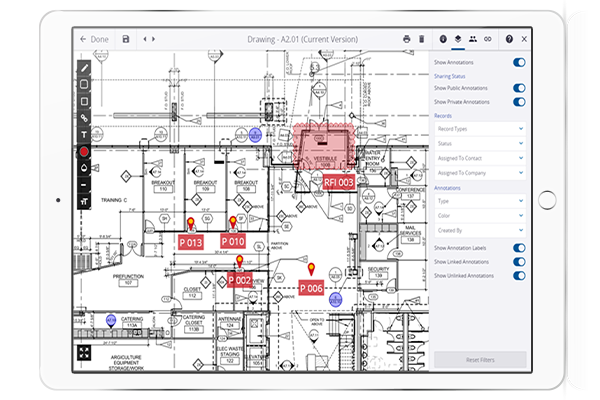Expand the Created By dropdown
Image resolution: width=600 pixels, height=400 pixels.
pos(479,230)
